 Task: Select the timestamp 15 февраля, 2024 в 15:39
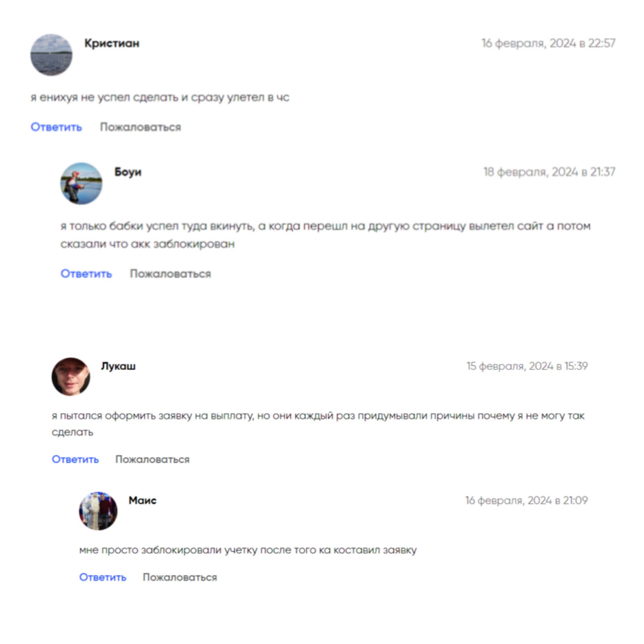527,366
